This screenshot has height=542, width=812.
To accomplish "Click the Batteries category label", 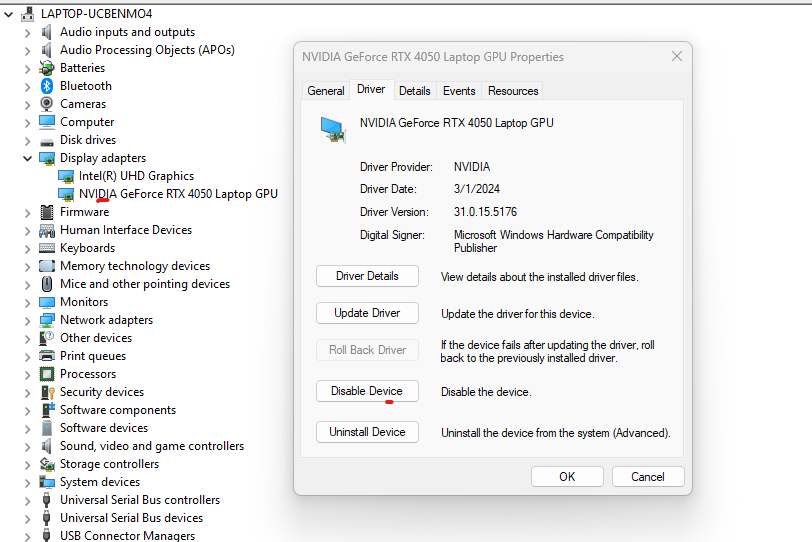I will click(82, 68).
